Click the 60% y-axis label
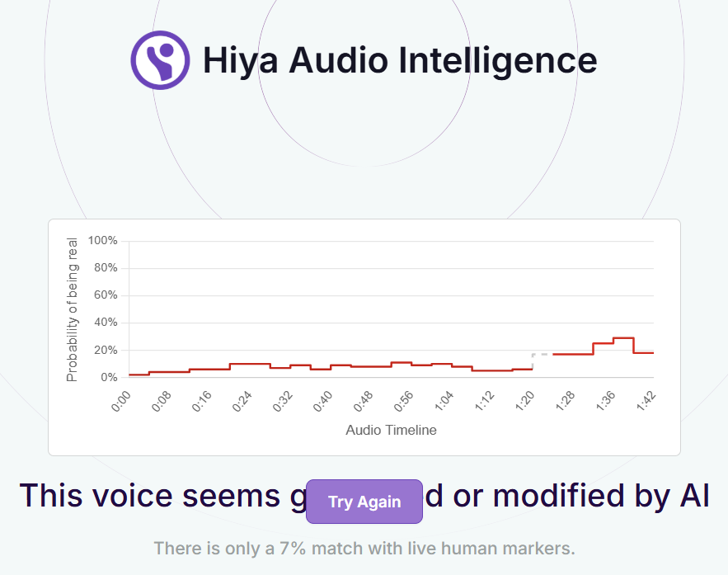 point(106,295)
